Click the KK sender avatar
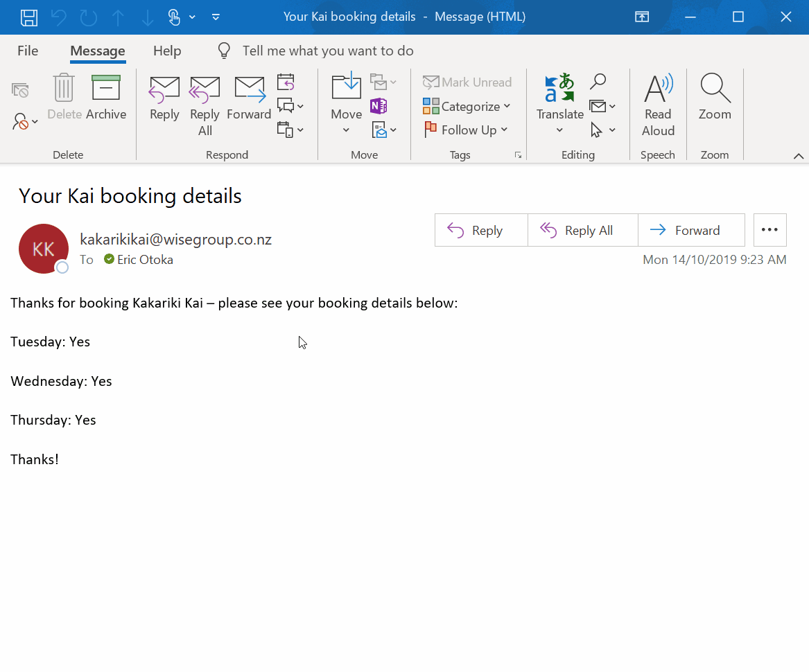Screen dimensions: 809x672 point(44,249)
